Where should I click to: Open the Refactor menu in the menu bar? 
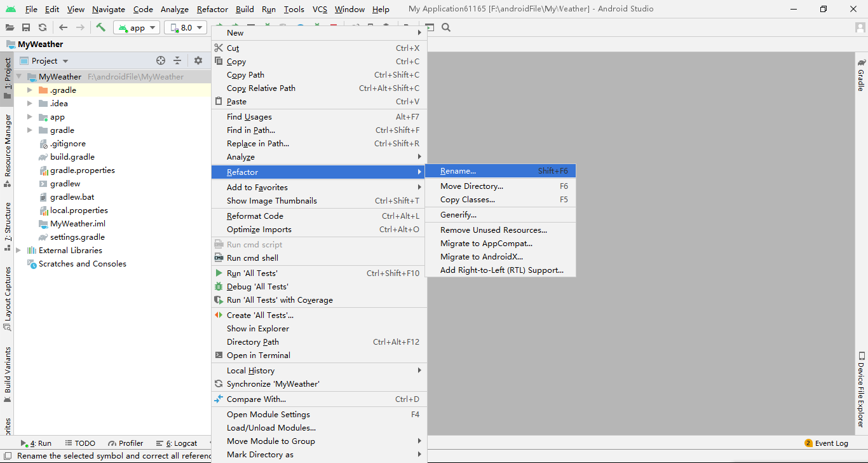tap(212, 10)
